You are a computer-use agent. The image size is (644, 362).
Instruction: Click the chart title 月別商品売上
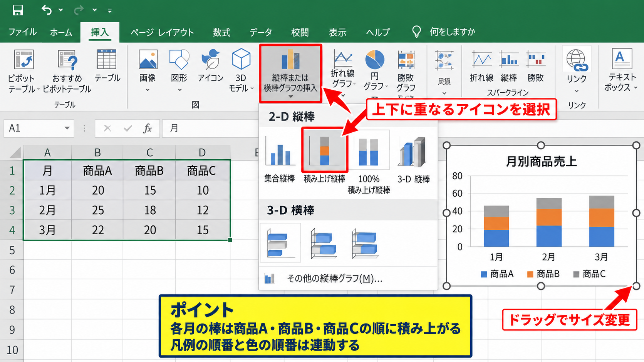pyautogui.click(x=541, y=161)
